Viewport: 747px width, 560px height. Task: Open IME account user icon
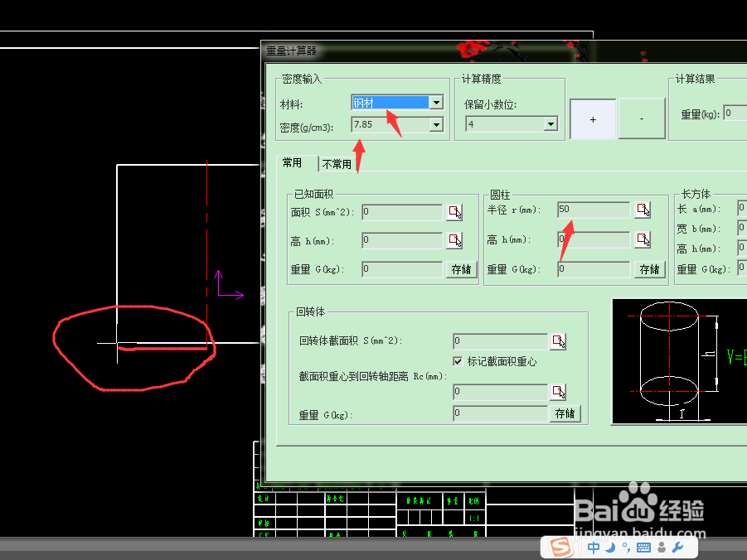pyautogui.click(x=662, y=548)
